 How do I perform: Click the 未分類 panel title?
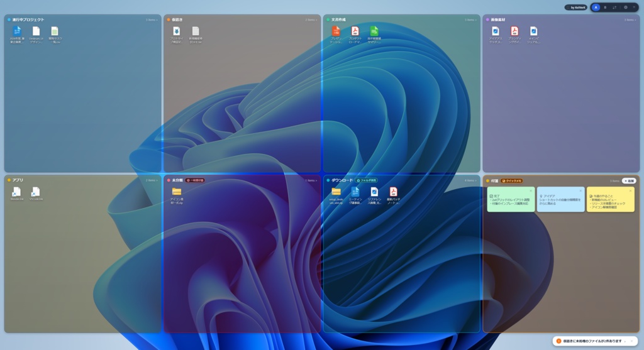177,180
